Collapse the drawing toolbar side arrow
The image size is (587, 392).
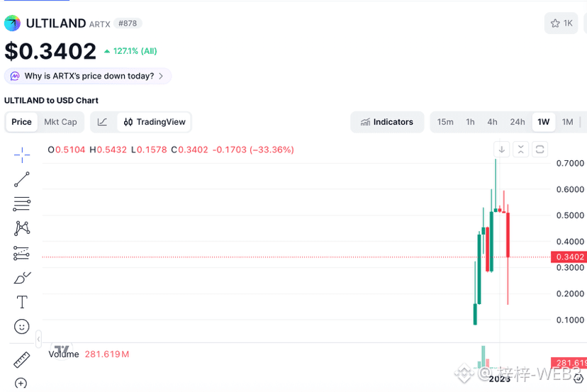coord(38,340)
